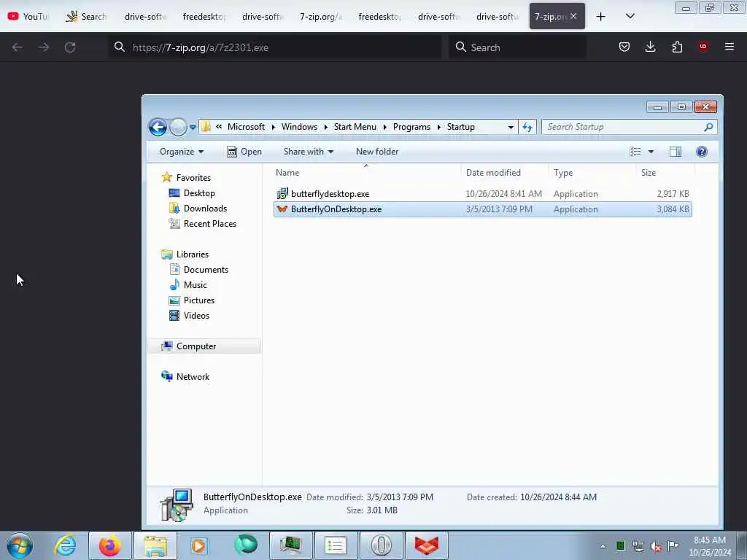Expand the address bar previous locations dropdown
The height and width of the screenshot is (560, 747).
511,127
